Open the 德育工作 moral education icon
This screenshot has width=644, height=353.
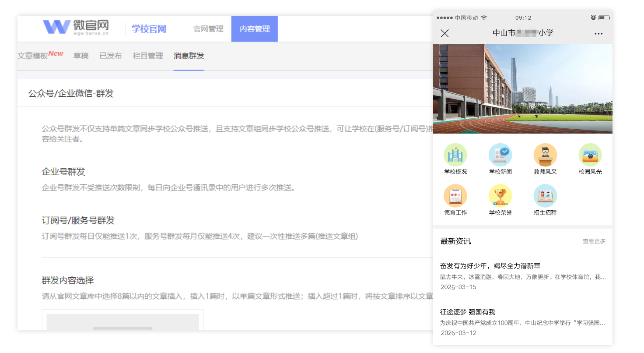click(x=455, y=196)
